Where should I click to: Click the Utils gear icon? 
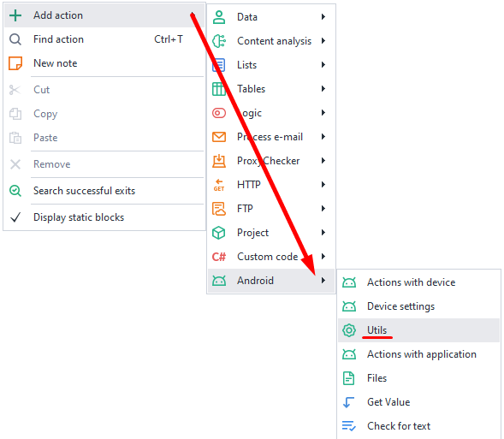(349, 330)
